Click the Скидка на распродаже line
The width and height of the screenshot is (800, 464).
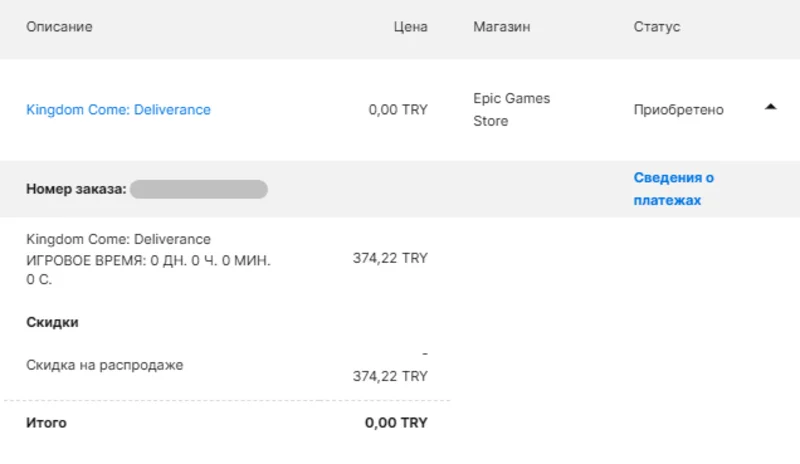pos(104,365)
